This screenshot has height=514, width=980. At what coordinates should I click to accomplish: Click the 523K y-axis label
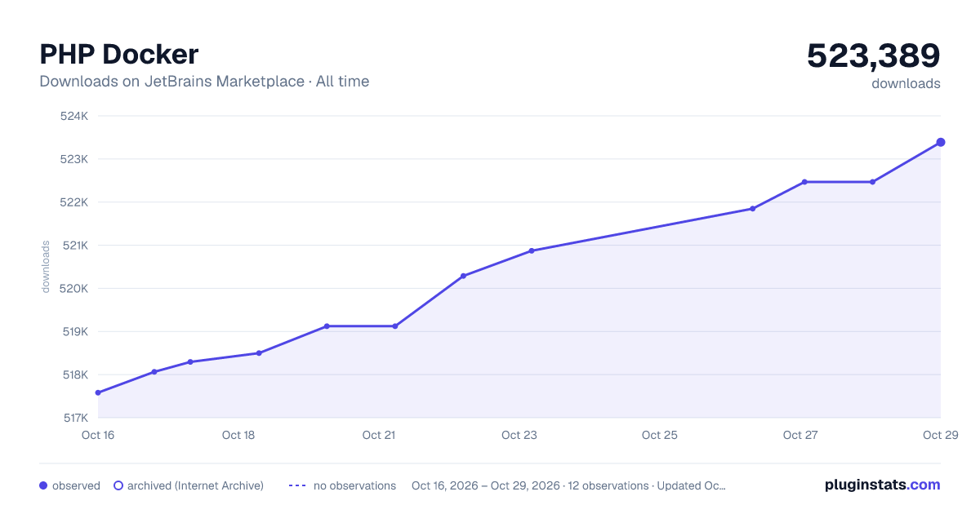[74, 159]
